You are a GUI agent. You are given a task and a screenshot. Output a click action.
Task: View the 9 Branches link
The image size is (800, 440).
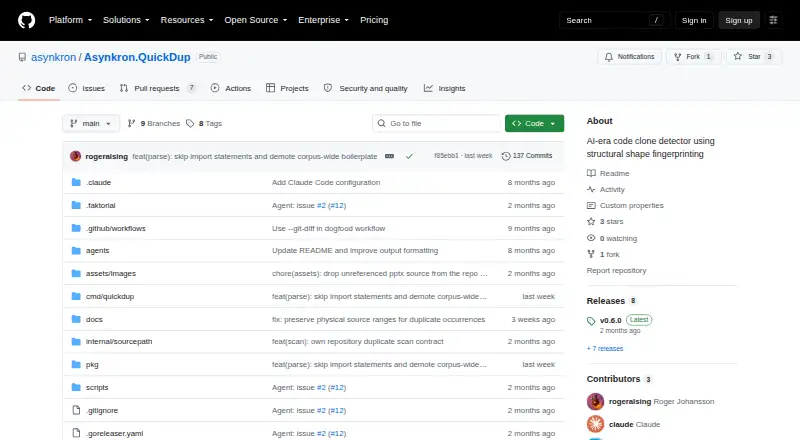(154, 124)
